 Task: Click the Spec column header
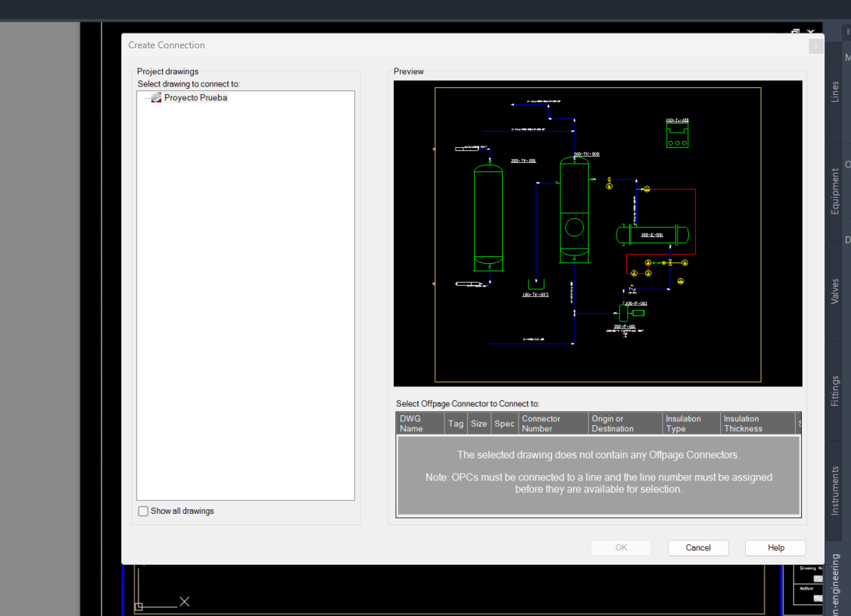tap(505, 424)
